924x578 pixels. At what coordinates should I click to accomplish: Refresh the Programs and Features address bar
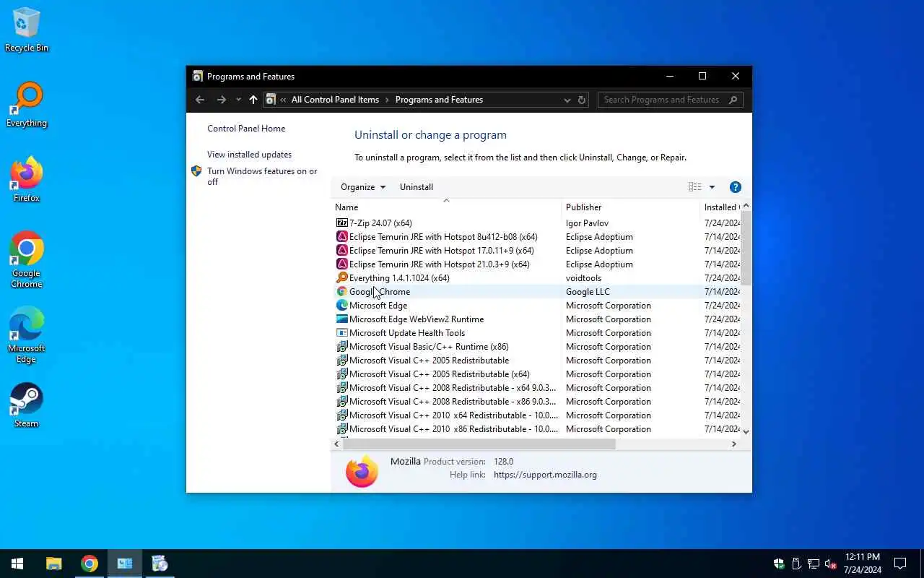pos(582,100)
